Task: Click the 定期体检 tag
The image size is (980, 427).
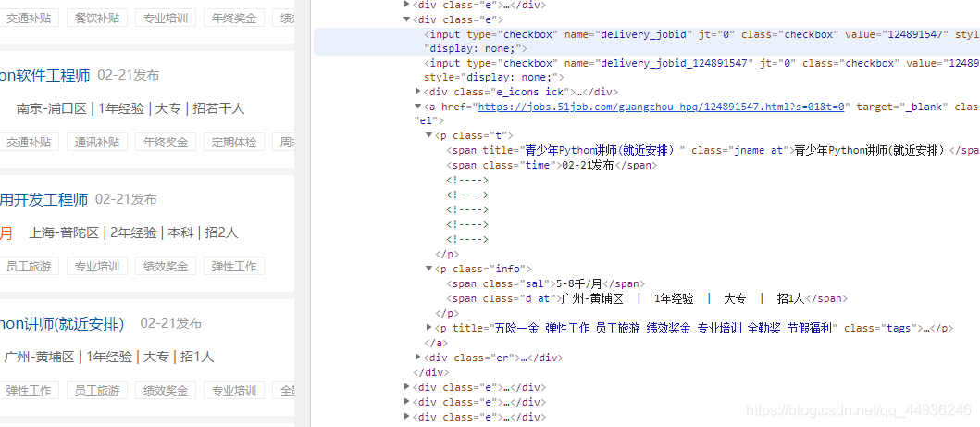Action: pos(234,142)
